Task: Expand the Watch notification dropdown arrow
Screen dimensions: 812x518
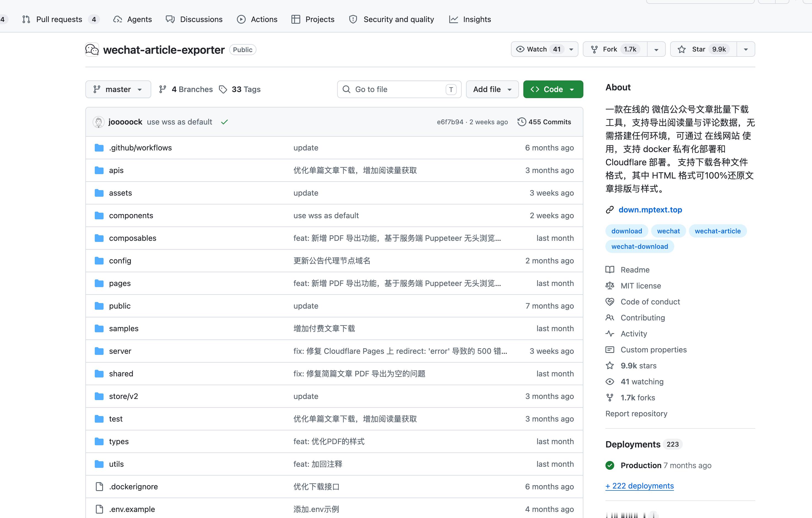Action: (571, 49)
